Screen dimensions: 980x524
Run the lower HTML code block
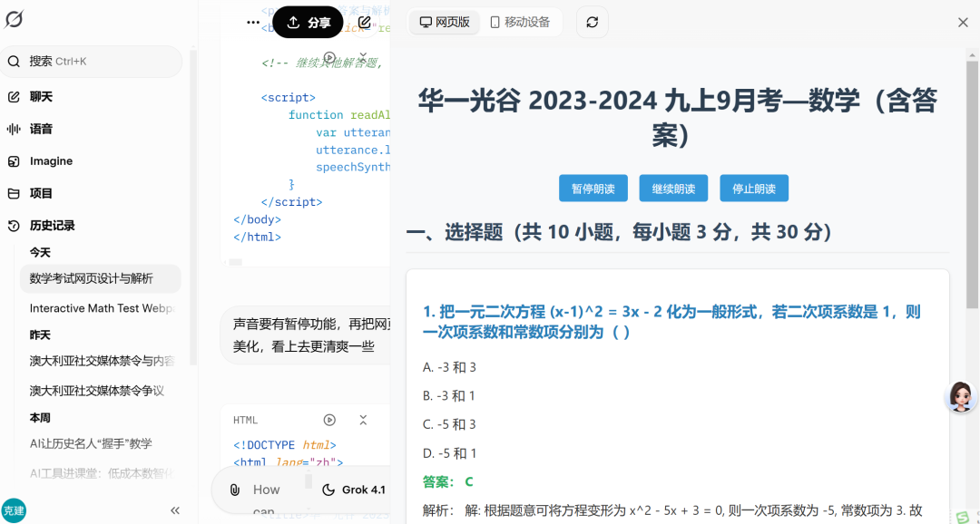[329, 420]
